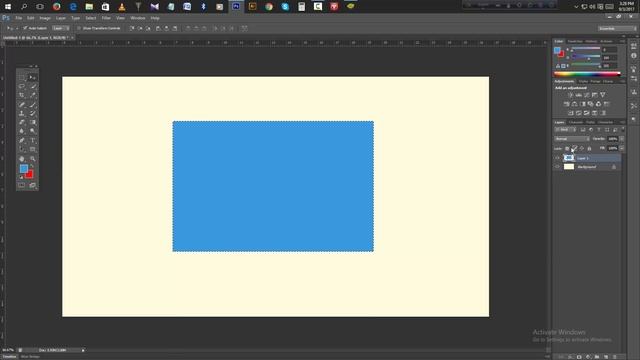640x360 pixels.
Task: Open the status bar document info arrow
Action: pyautogui.click(x=83, y=350)
